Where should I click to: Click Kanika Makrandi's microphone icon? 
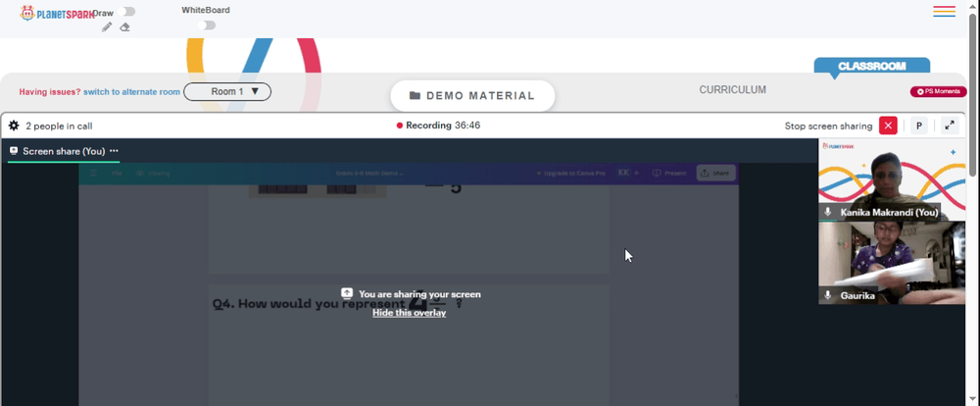tap(828, 212)
